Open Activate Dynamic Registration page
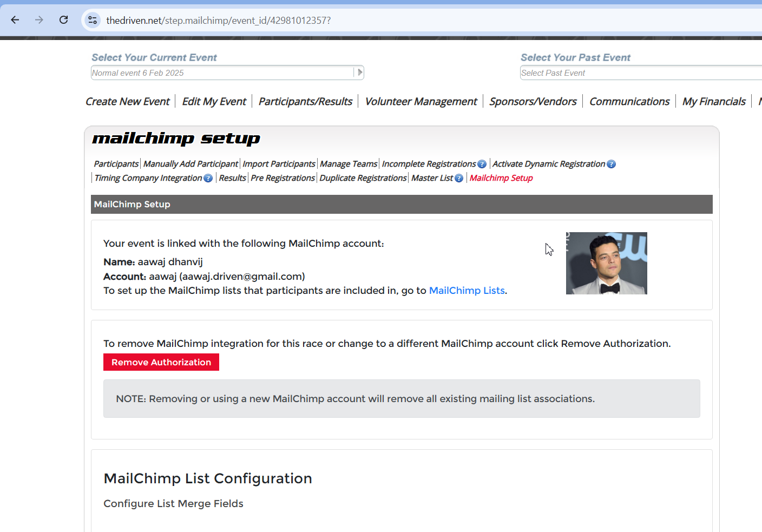762x532 pixels. [549, 164]
